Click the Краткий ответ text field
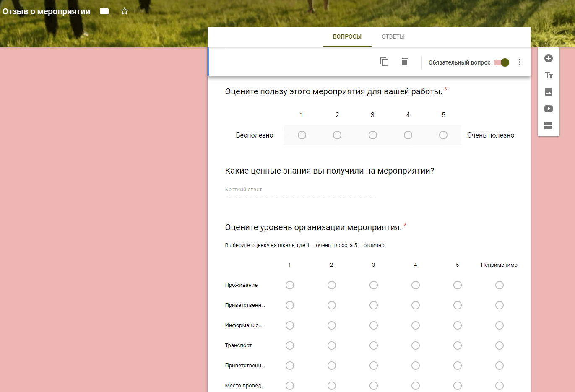 tap(299, 190)
